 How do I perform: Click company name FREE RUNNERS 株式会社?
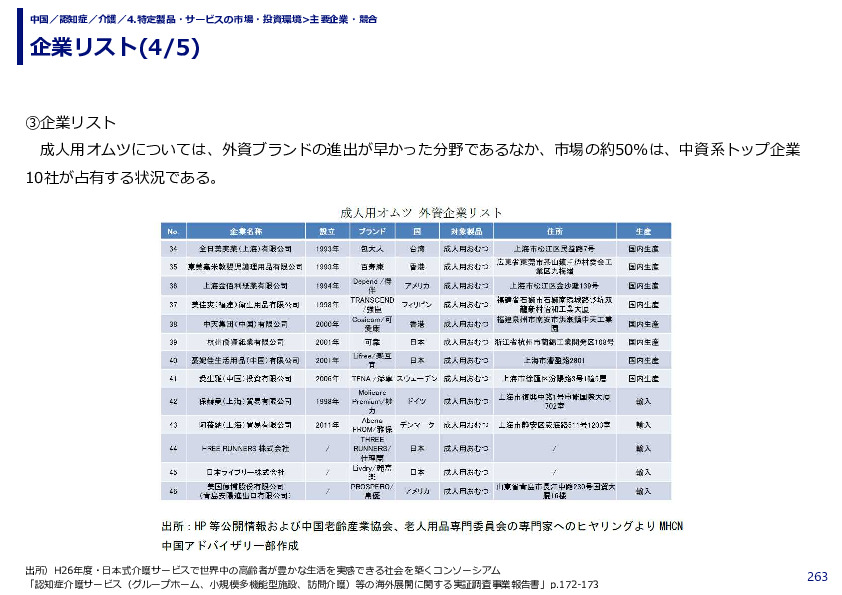245,448
